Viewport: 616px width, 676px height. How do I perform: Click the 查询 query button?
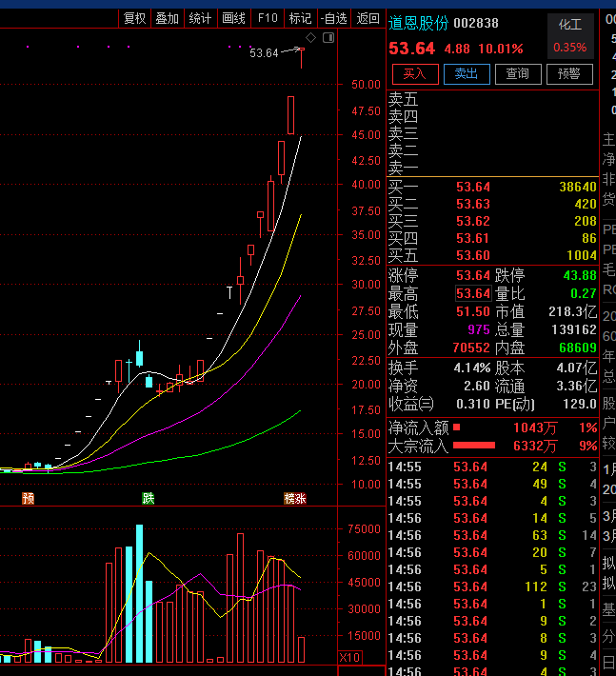click(x=518, y=74)
